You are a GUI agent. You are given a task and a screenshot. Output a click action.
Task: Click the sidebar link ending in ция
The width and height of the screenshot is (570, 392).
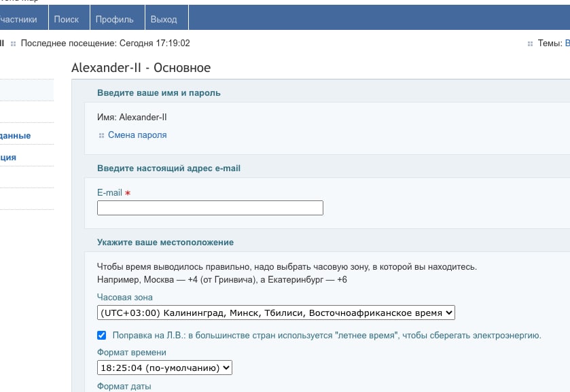tap(8, 158)
